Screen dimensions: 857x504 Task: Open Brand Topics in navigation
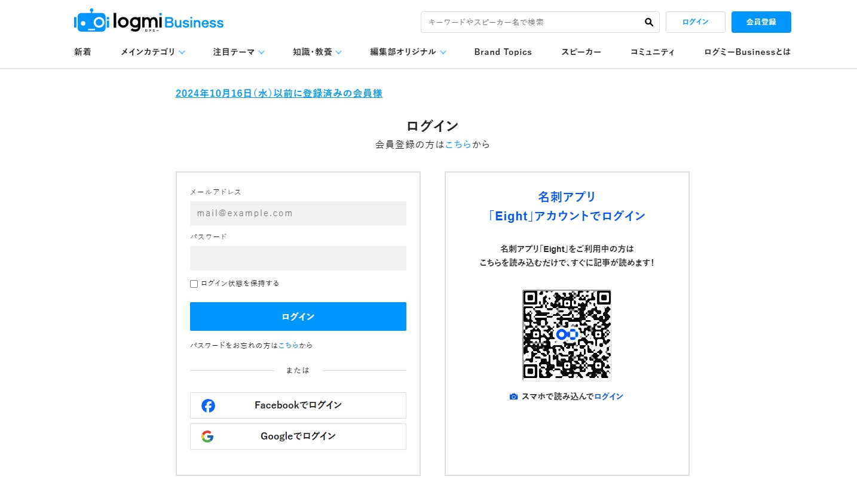[x=503, y=52]
